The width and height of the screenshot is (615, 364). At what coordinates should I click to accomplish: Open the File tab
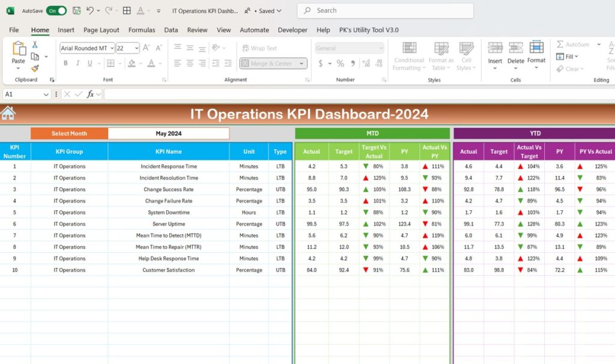tap(14, 30)
